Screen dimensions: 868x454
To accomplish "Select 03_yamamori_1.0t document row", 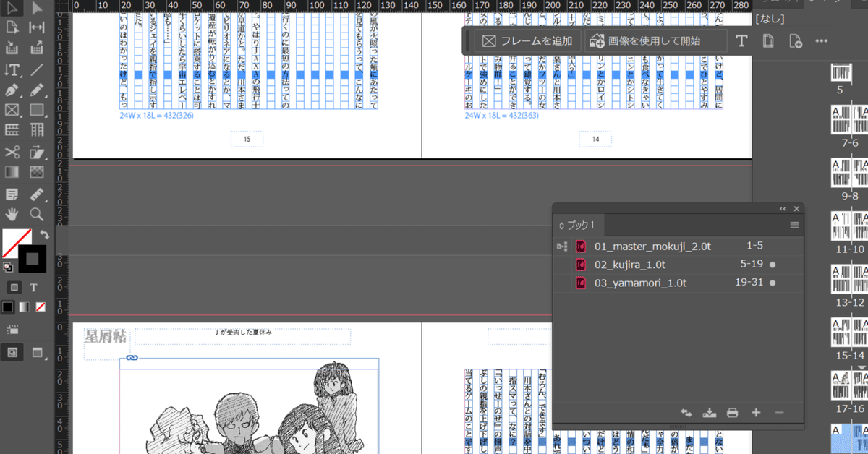I will pyautogui.click(x=678, y=283).
